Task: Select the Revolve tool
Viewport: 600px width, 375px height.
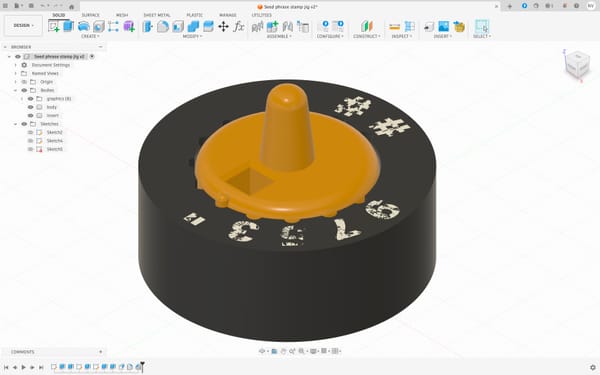Action: pyautogui.click(x=83, y=26)
